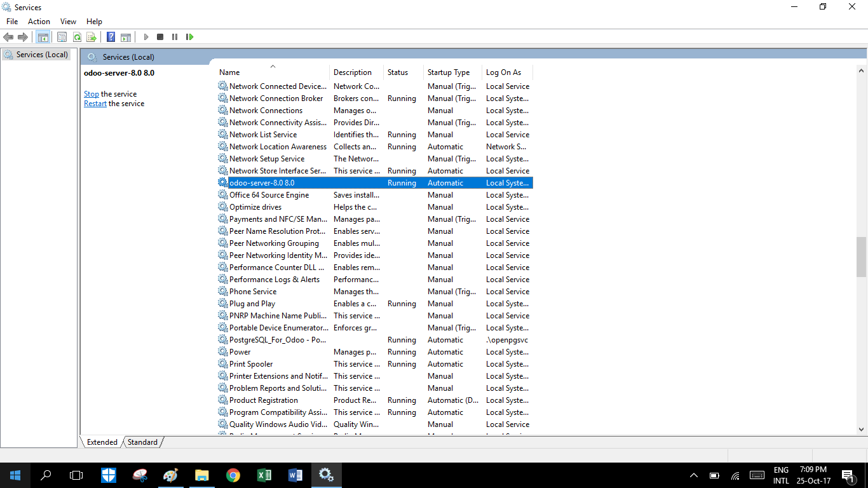Image resolution: width=868 pixels, height=488 pixels.
Task: Open Help using the toolbar question-mark icon
Action: 111,37
